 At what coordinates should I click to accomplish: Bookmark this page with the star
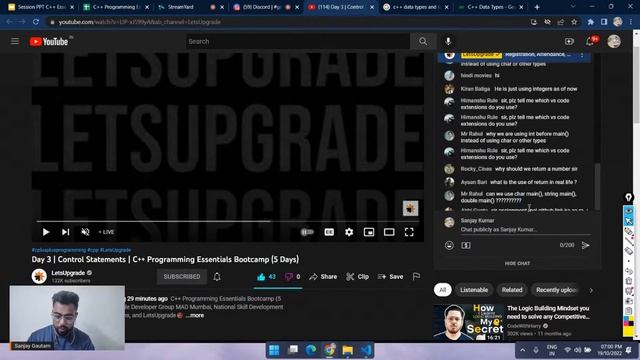pos(574,22)
